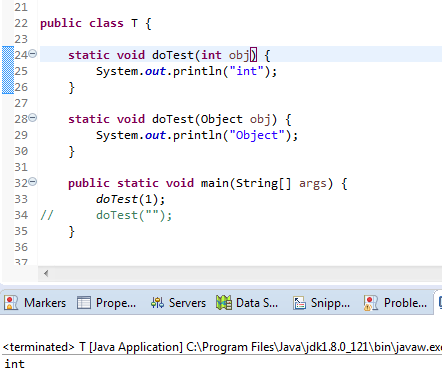Image resolution: width=442 pixels, height=384 pixels.
Task: Collapse the main method fold at line 32
Action: tap(32, 181)
